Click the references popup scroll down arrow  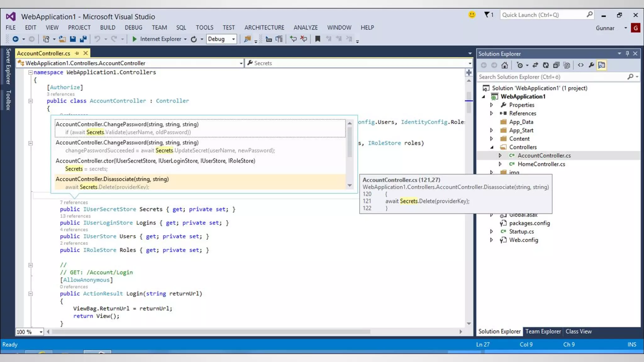[349, 185]
